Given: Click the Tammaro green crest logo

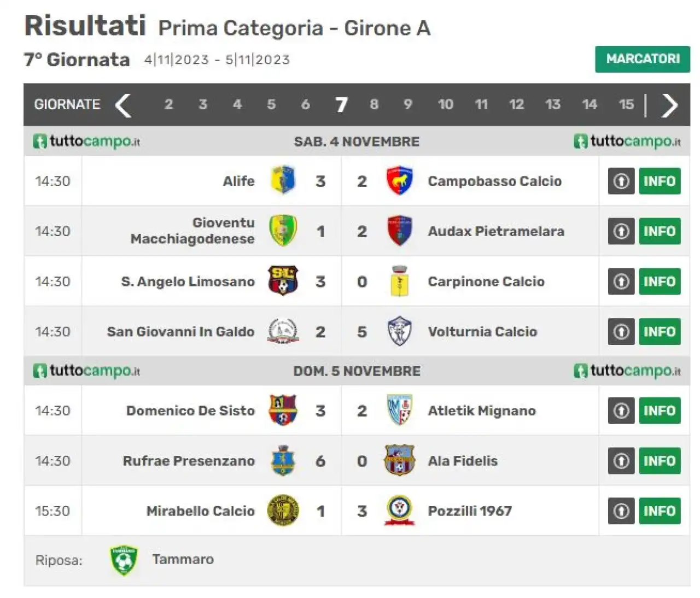Looking at the screenshot, I should coord(124,560).
